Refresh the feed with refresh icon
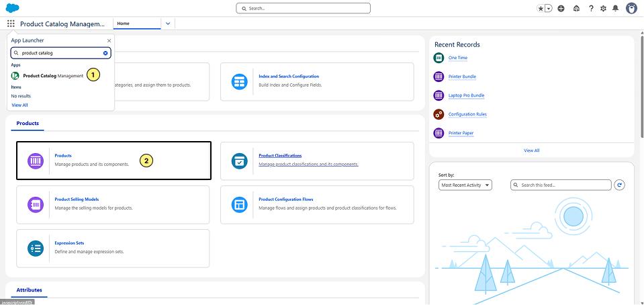This screenshot has height=305, width=644. [x=620, y=185]
